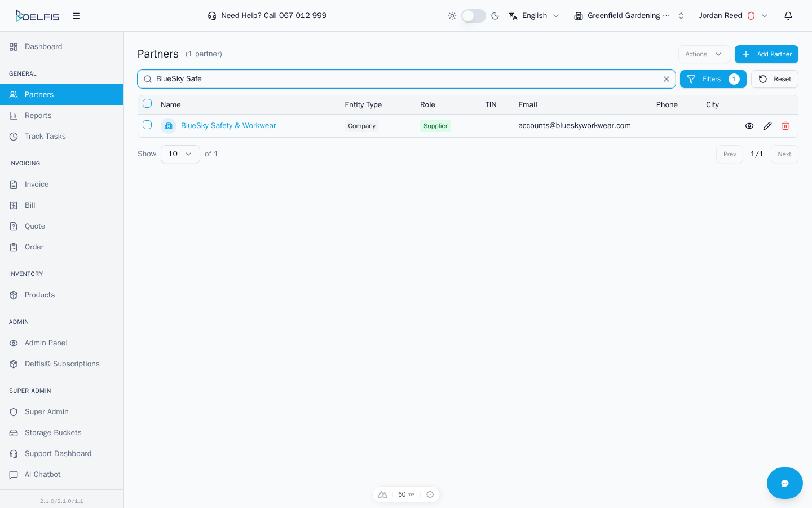Click the Delfis logo

(37, 16)
